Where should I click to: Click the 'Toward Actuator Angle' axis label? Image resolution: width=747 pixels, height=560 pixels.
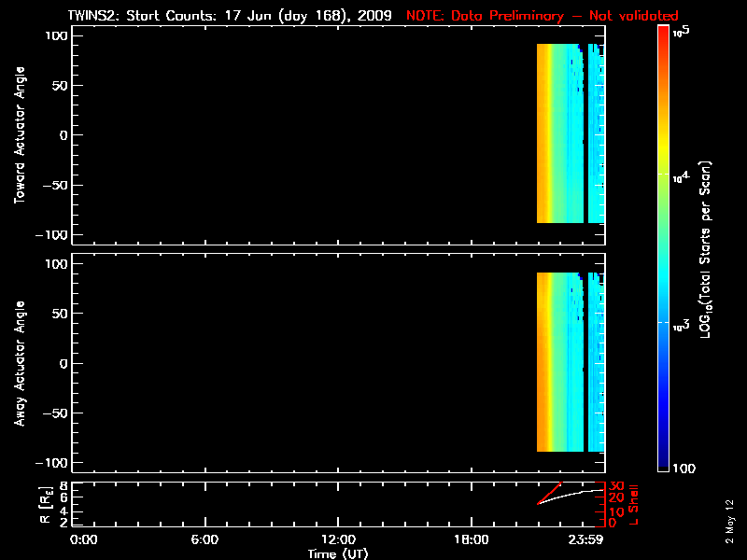(19, 134)
